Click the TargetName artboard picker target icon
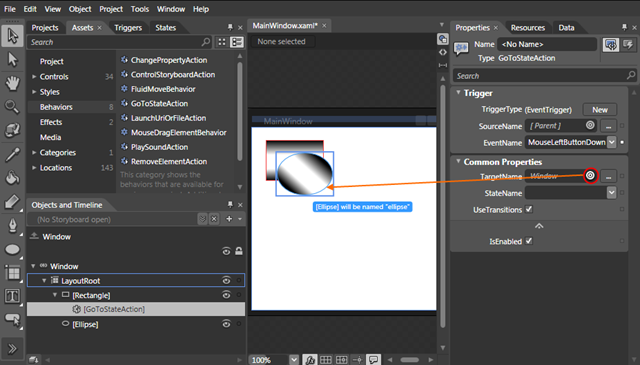The height and width of the screenshot is (365, 640). [590, 176]
